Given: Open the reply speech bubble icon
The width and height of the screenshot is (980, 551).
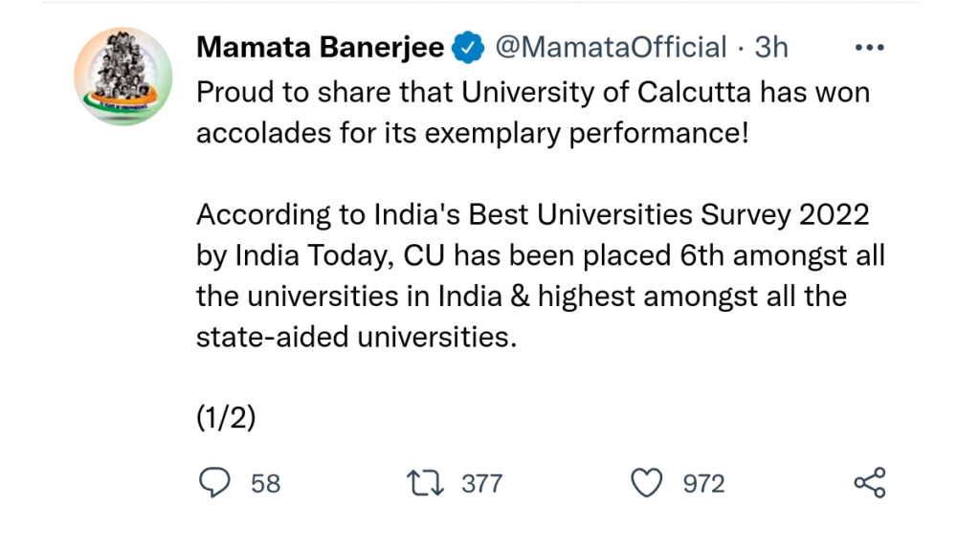Looking at the screenshot, I should [x=214, y=483].
